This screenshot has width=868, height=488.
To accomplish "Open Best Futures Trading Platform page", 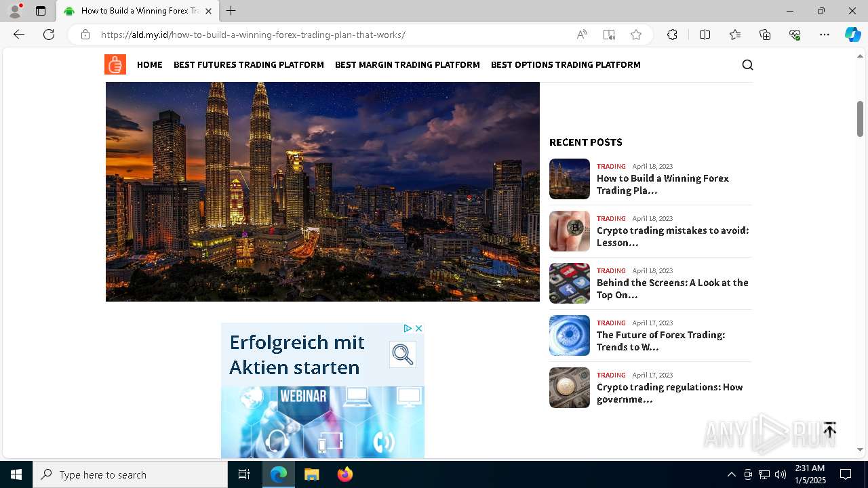I will coord(249,64).
